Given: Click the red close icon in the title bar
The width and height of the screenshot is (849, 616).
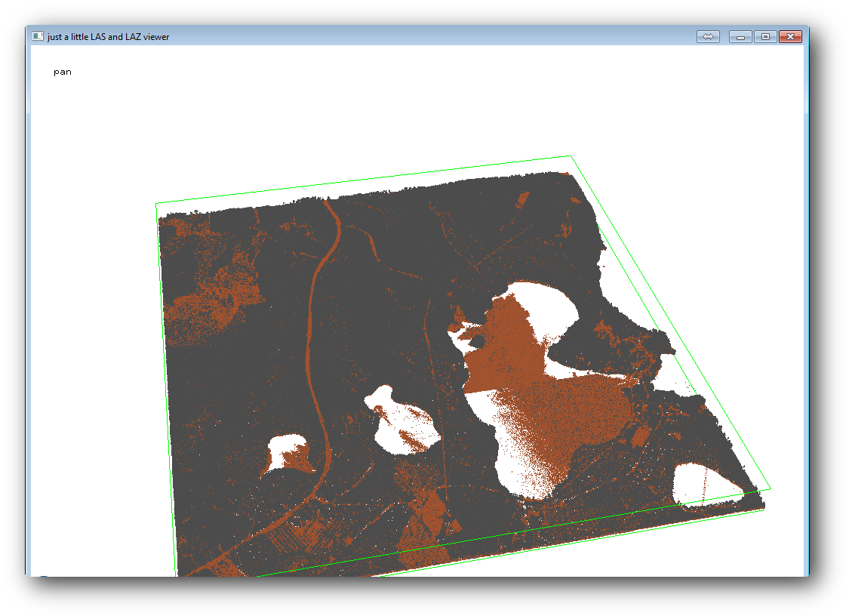Looking at the screenshot, I should pyautogui.click(x=790, y=36).
